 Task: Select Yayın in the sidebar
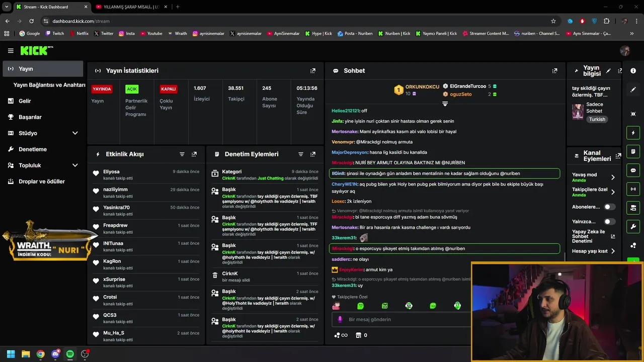43,69
